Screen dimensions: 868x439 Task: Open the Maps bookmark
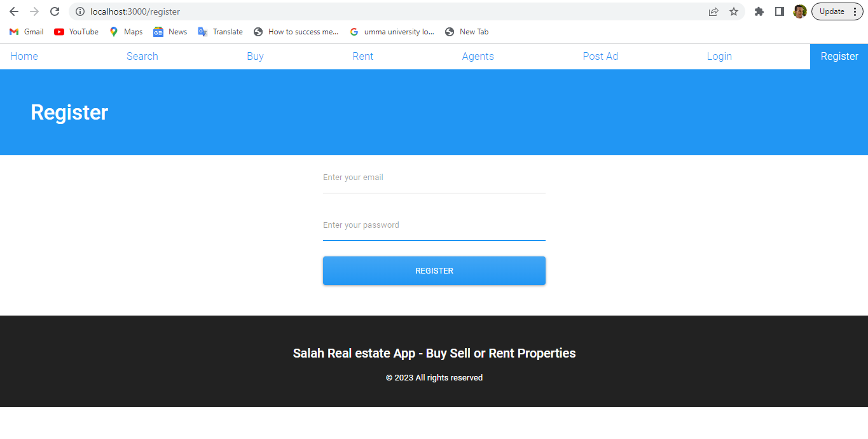click(x=125, y=31)
